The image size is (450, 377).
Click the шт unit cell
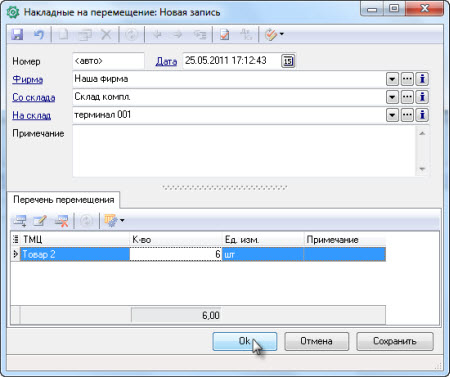click(x=263, y=254)
